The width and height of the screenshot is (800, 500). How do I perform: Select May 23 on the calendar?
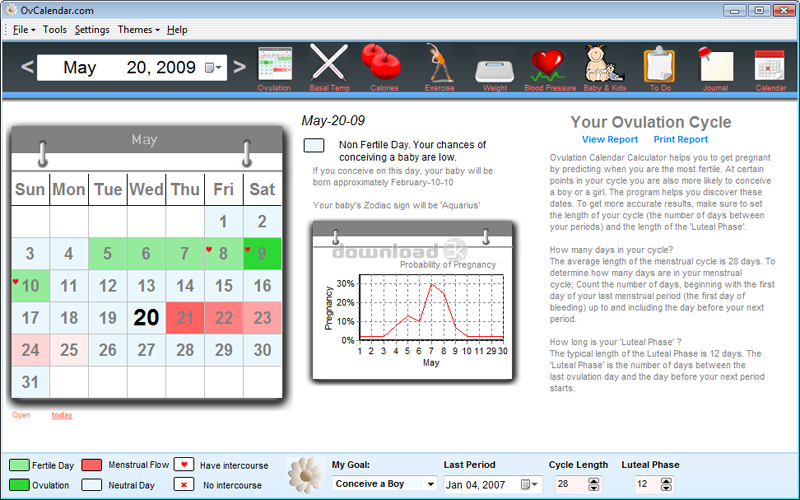coord(262,318)
